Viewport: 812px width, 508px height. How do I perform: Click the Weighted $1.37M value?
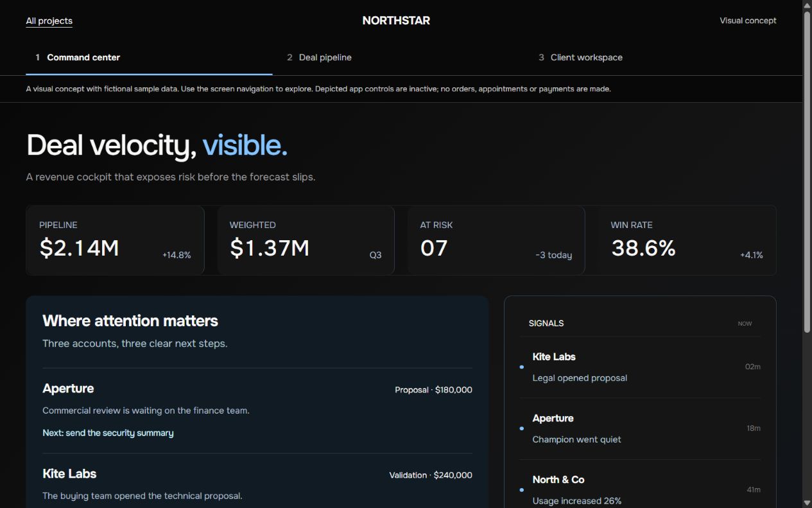(270, 248)
